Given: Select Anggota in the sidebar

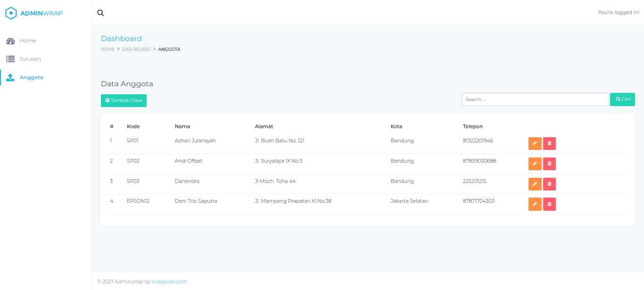Looking at the screenshot, I should 31,77.
